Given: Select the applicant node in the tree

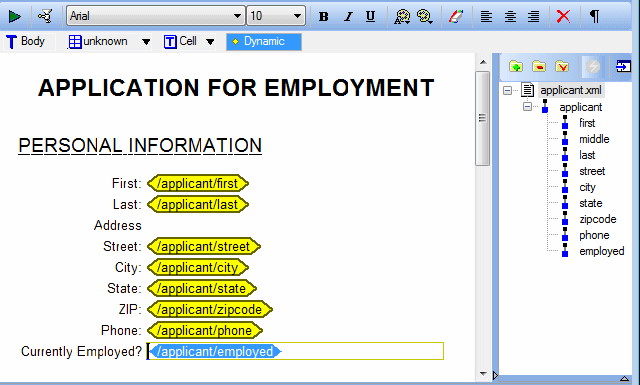Looking at the screenshot, I should coord(580,107).
